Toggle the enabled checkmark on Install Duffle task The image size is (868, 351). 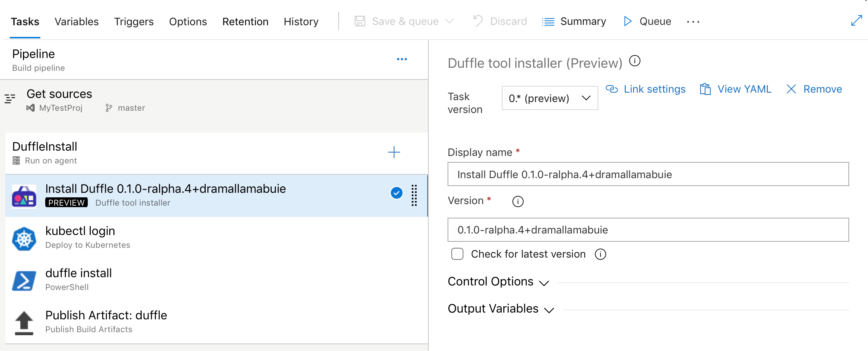[396, 193]
